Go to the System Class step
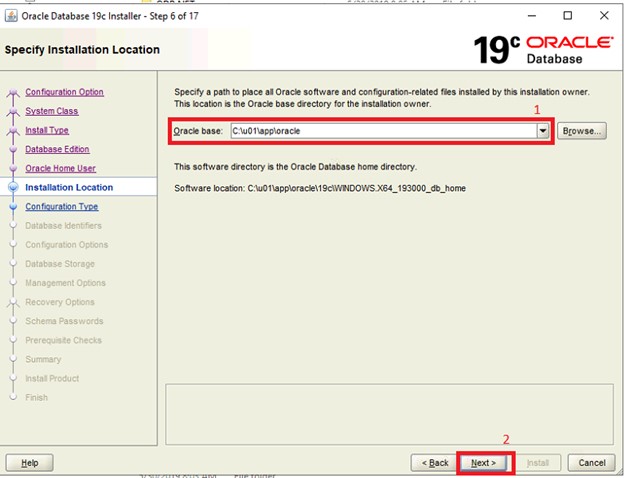This screenshot has width=624, height=478. [51, 111]
